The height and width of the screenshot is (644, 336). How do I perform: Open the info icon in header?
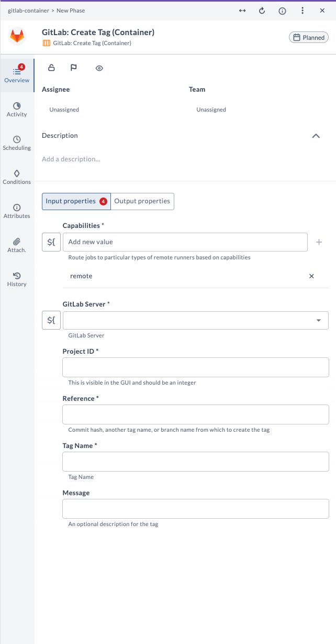point(282,10)
